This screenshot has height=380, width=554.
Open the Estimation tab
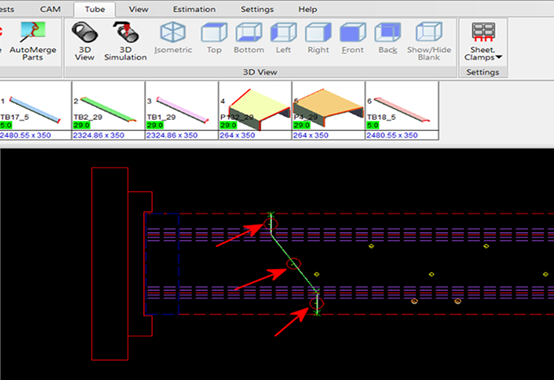(x=194, y=9)
